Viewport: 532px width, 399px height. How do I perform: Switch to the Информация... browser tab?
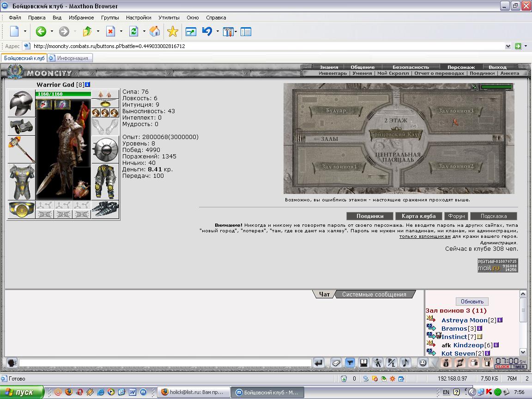coord(71,58)
